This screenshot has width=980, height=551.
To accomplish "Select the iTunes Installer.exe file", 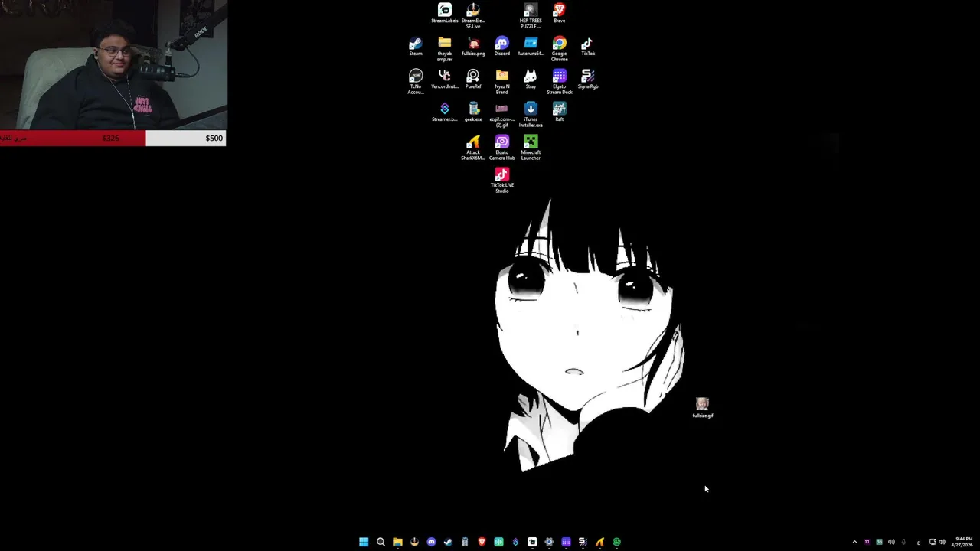I will 531,115.
